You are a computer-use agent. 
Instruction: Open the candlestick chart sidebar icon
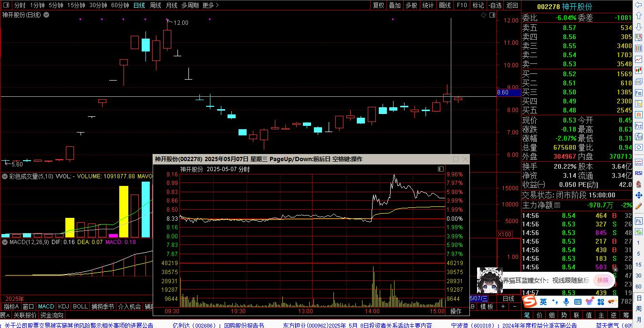click(x=639, y=70)
